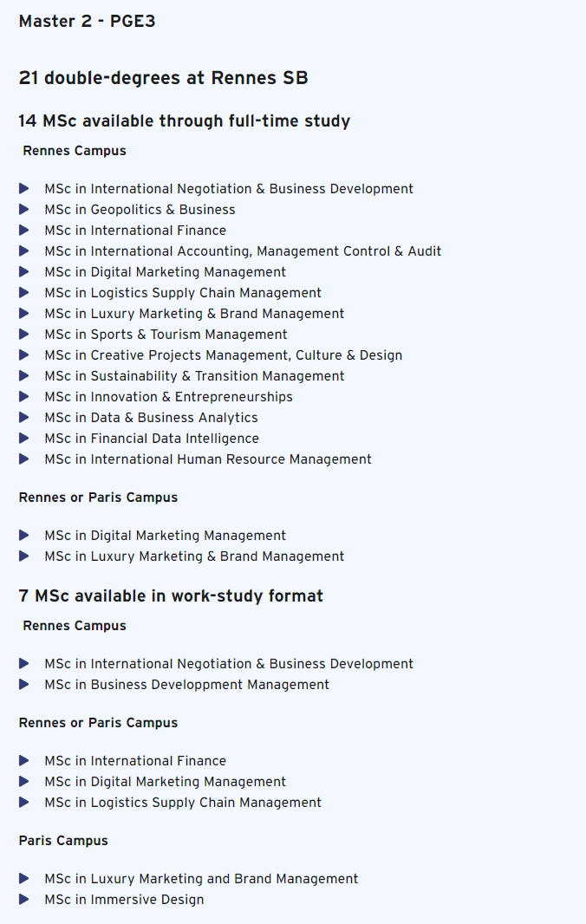
Task: Open the work-study MSc in International Finance entry
Action: click(135, 761)
